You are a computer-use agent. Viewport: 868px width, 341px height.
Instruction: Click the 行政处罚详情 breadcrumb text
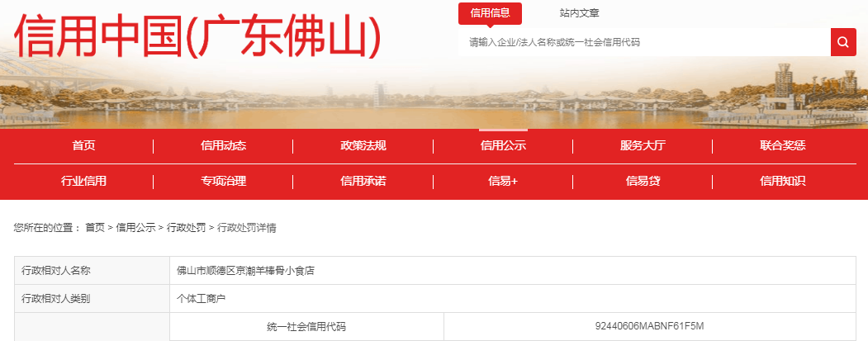tap(247, 228)
